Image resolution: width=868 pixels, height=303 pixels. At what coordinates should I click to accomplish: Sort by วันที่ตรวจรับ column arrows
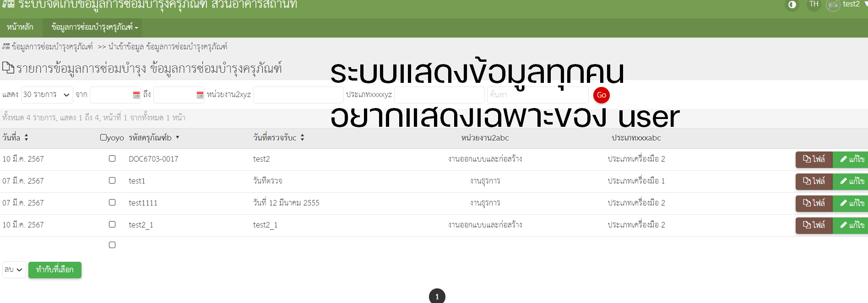302,137
